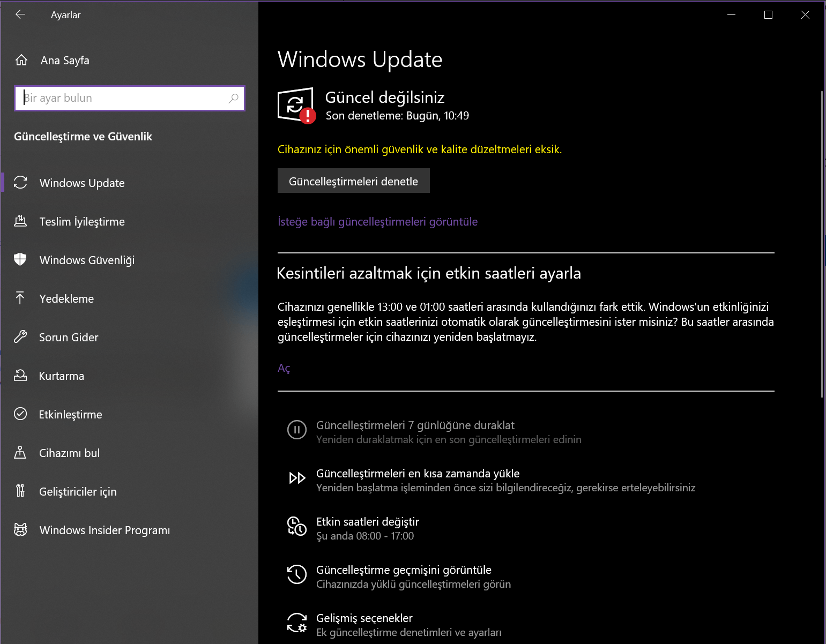826x644 pixels.
Task: Go to Ana Sayfa home page
Action: pyautogui.click(x=130, y=60)
